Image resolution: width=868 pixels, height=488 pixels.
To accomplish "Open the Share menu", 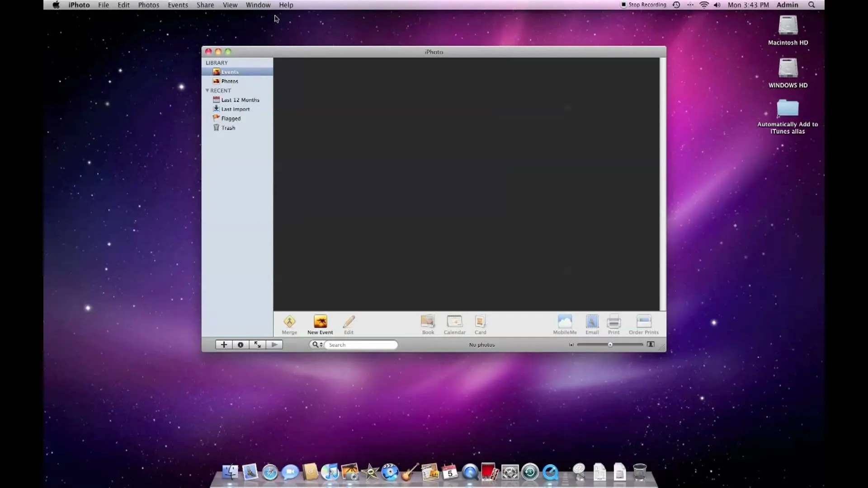I will click(205, 5).
